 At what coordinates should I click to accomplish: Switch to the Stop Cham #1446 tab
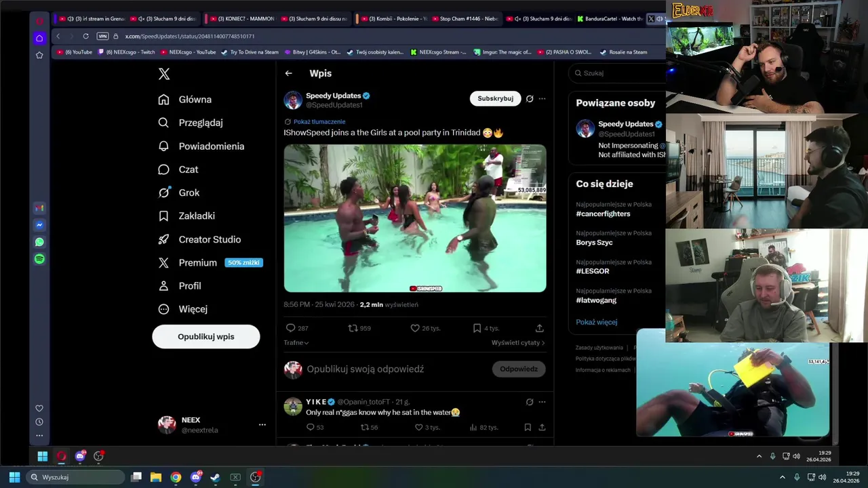pos(465,19)
